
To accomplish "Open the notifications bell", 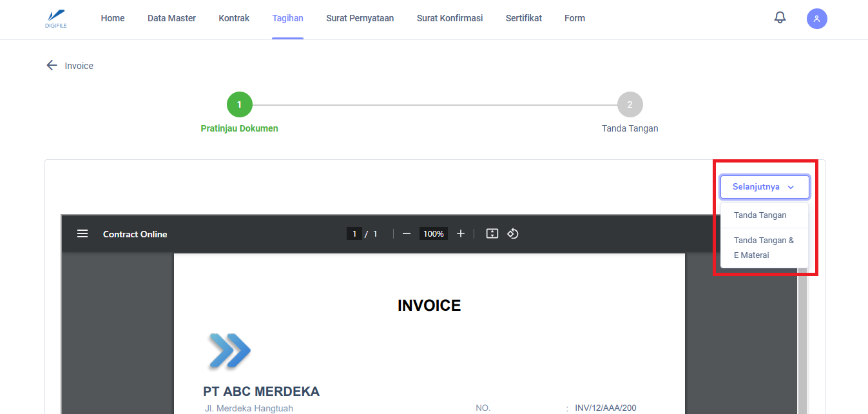I will coord(780,18).
